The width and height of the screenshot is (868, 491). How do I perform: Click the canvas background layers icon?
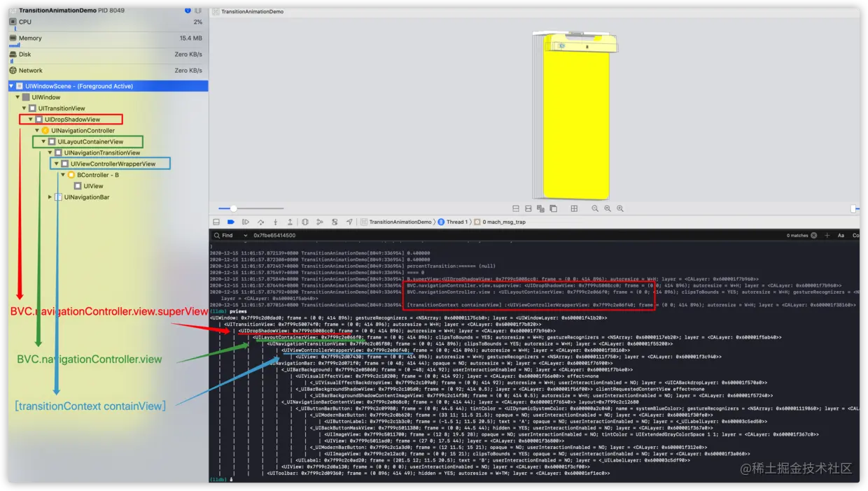point(553,208)
